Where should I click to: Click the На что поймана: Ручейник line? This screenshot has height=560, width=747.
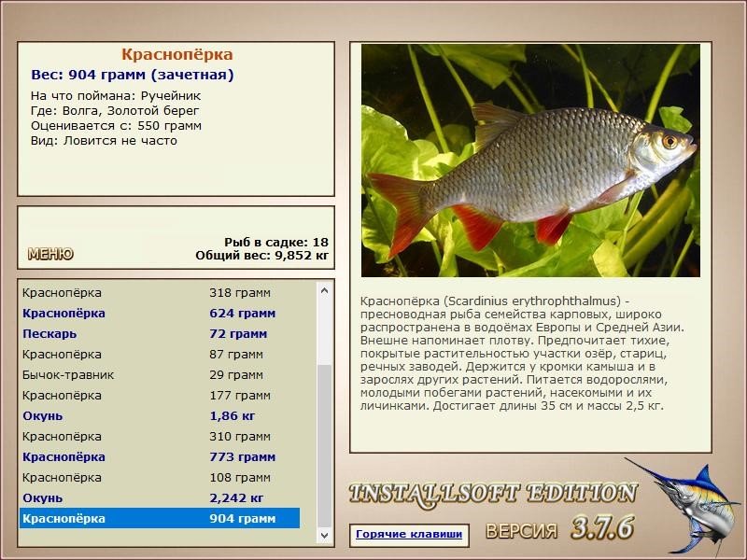pos(116,96)
